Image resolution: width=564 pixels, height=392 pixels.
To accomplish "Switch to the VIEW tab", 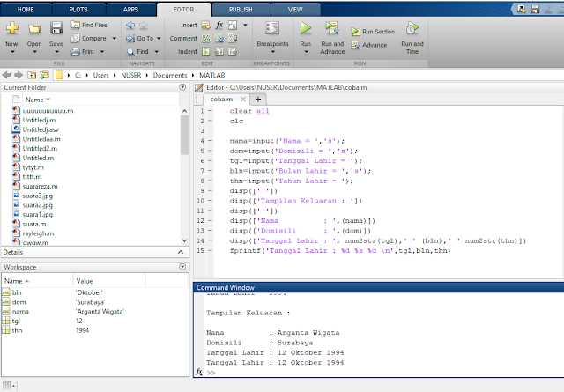I will click(295, 10).
